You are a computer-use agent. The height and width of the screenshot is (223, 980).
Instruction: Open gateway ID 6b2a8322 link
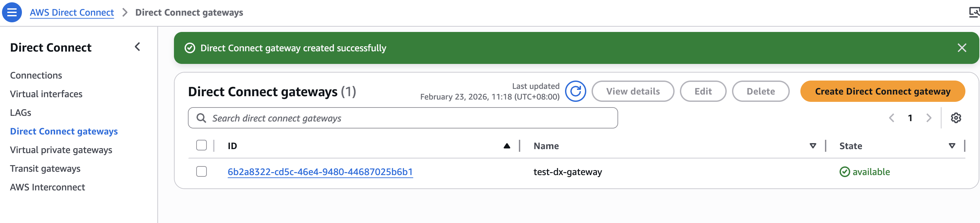pyautogui.click(x=320, y=172)
